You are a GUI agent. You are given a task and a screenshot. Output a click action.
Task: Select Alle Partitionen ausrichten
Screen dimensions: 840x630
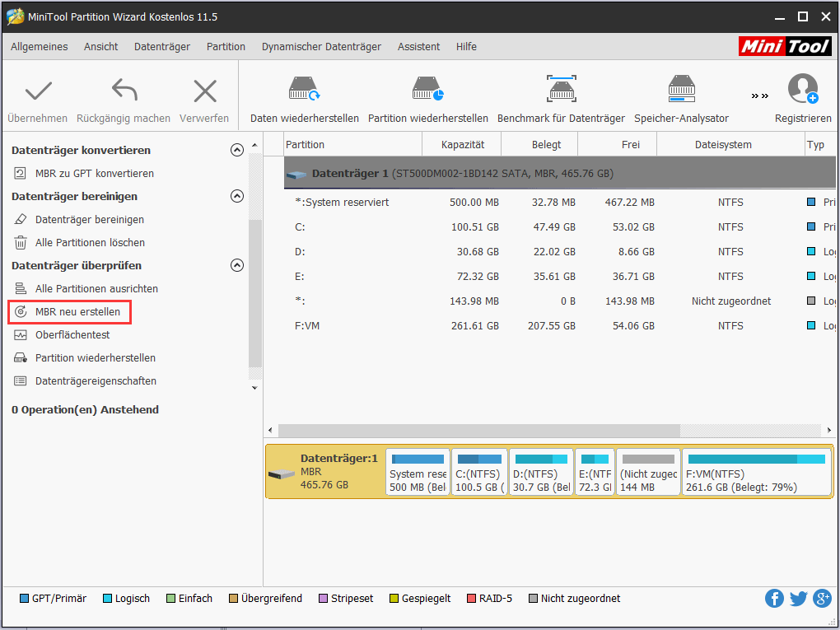tap(96, 288)
